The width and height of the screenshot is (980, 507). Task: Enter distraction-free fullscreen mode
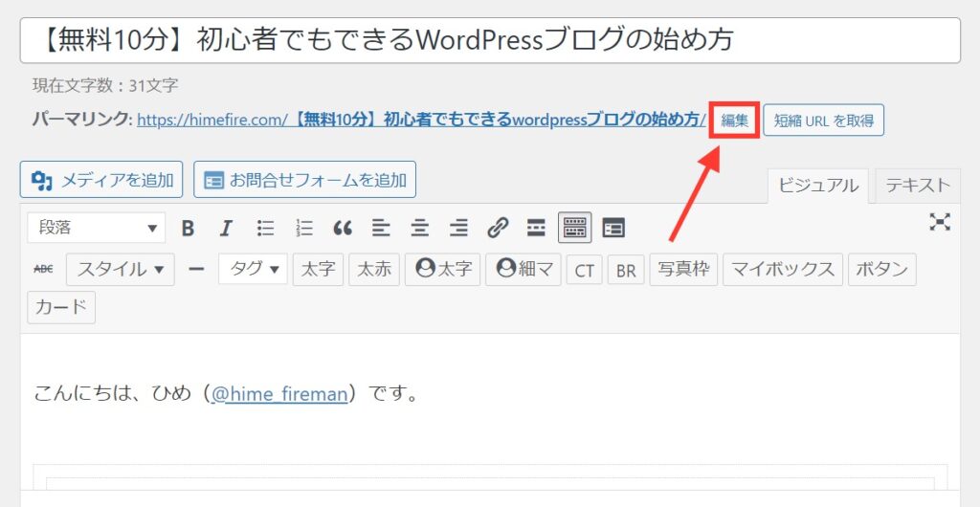pyautogui.click(x=940, y=222)
